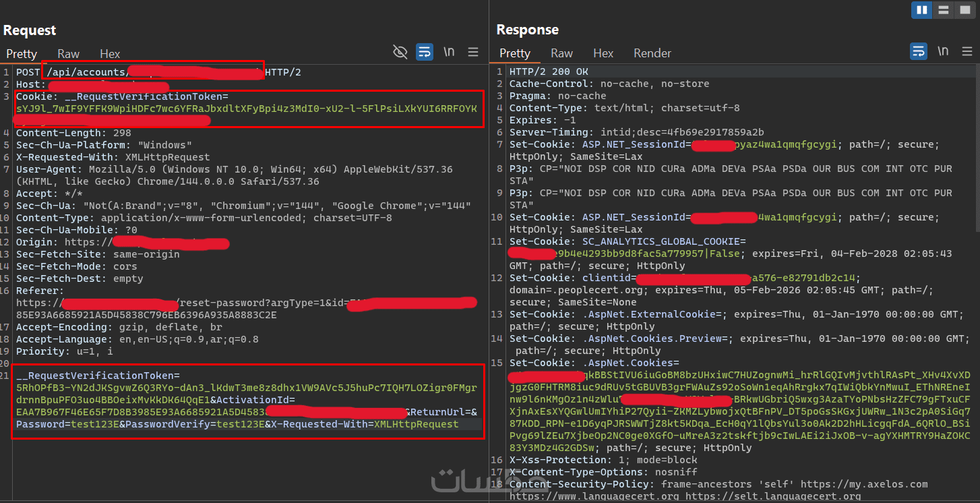This screenshot has width=980, height=503.
Task: Click the Request panel heading
Action: pyautogui.click(x=30, y=30)
